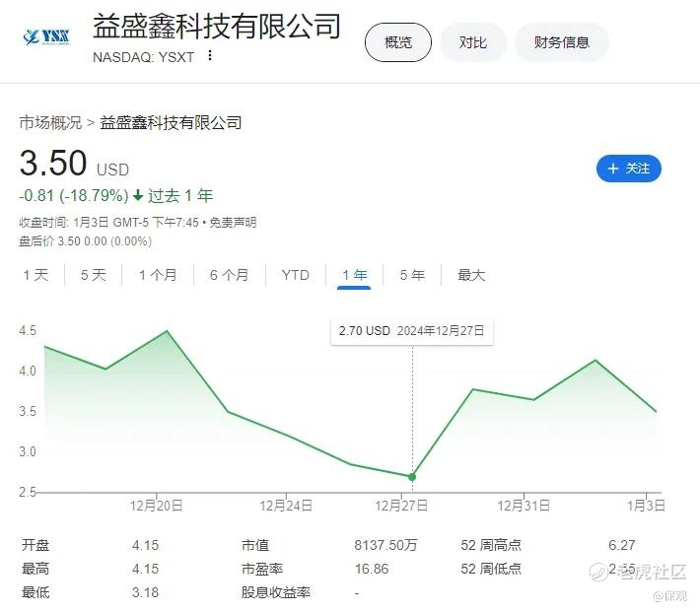This screenshot has height=612, width=700.
Task: Click the 12月24日 axis label
Action: coord(286,506)
